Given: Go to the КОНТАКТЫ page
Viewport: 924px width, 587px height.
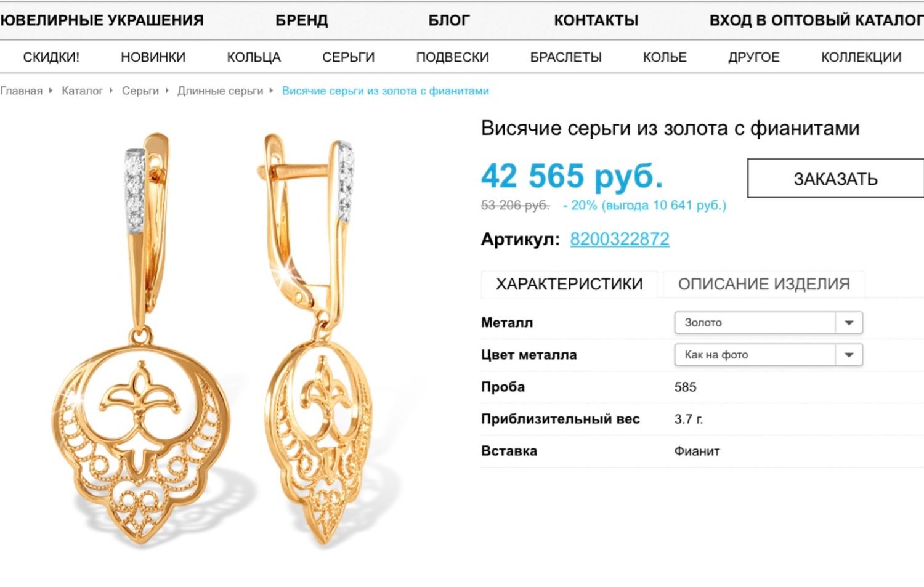Looking at the screenshot, I should point(596,20).
